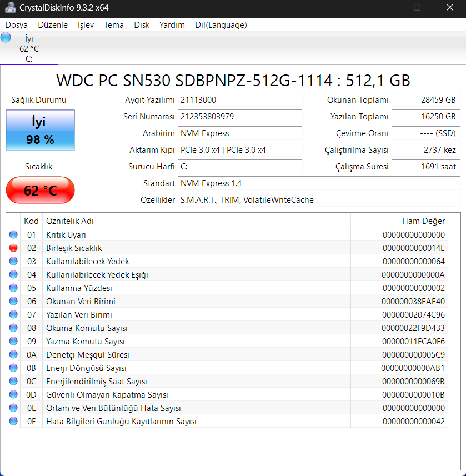Viewport: 466px width, 476px height.
Task: Open the İşlev menu
Action: (x=86, y=25)
